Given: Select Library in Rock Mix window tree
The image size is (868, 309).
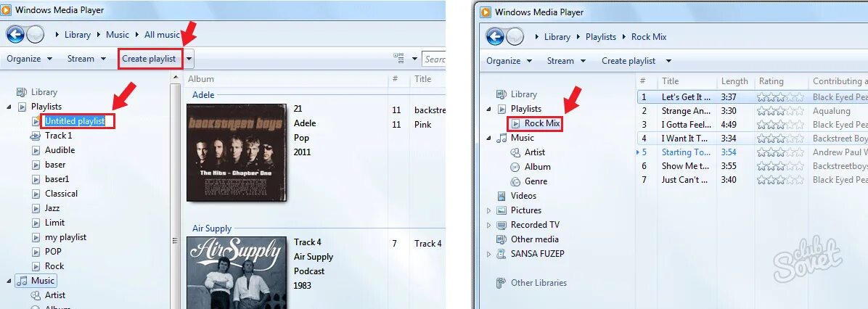Looking at the screenshot, I should click(x=523, y=94).
